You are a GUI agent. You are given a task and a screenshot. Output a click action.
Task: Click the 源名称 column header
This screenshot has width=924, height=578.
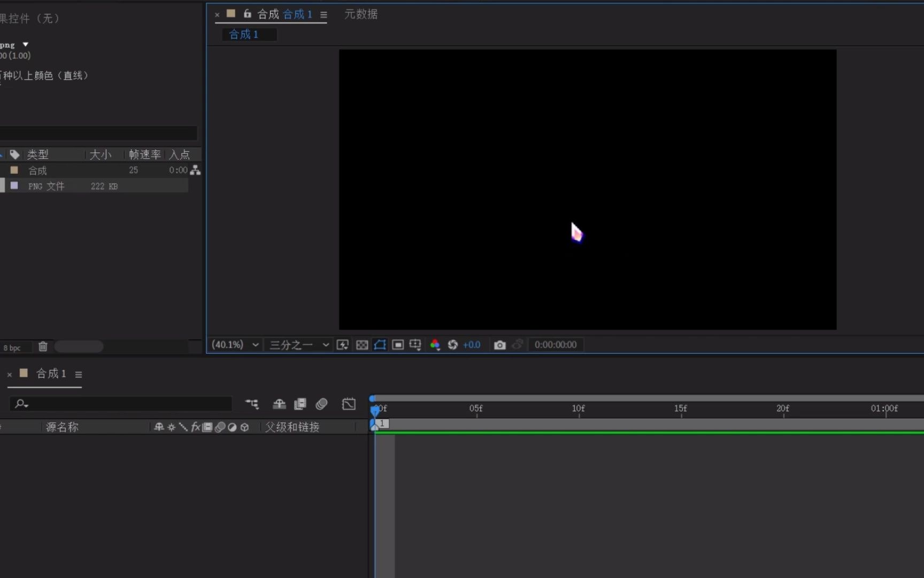62,427
